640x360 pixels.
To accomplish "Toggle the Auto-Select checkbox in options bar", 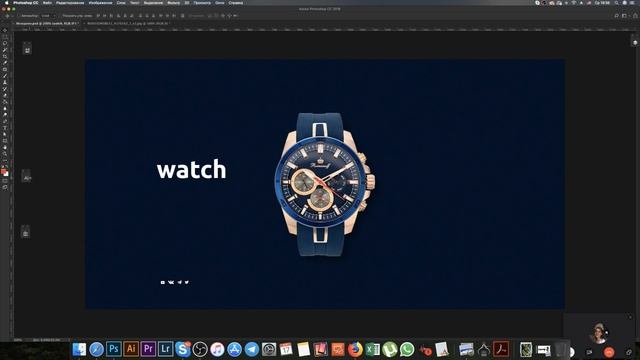I will tap(19, 16).
